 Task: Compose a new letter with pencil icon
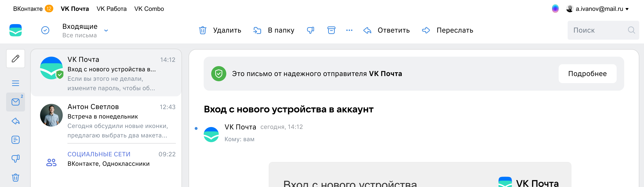[x=16, y=59]
